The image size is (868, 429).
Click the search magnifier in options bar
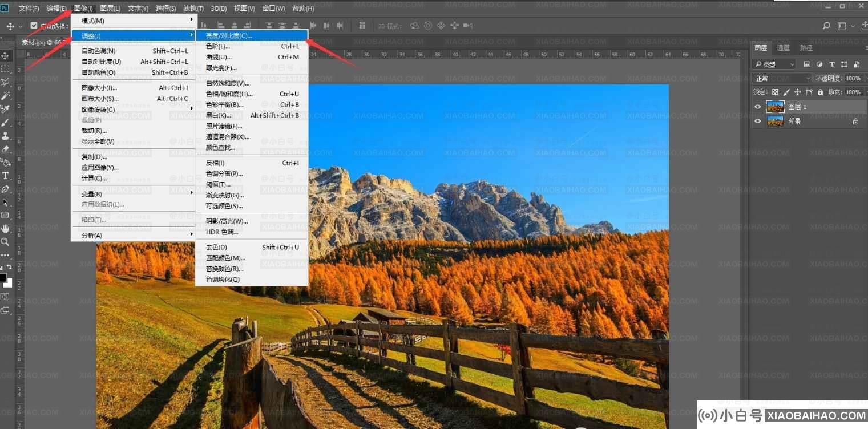coord(826,26)
